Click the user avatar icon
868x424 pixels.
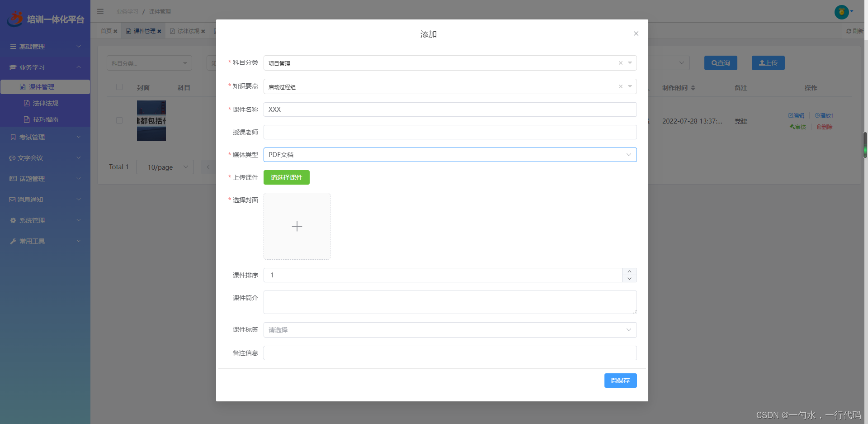841,12
